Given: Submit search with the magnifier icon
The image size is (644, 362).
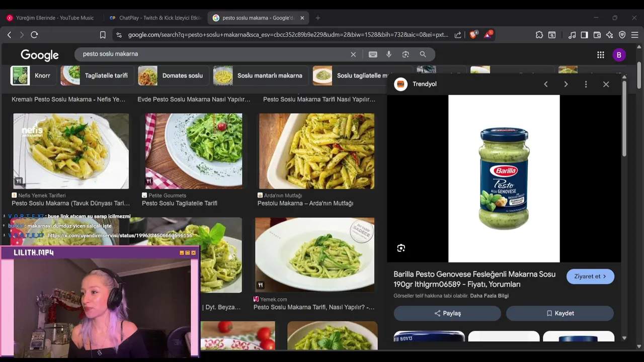Looking at the screenshot, I should (423, 54).
